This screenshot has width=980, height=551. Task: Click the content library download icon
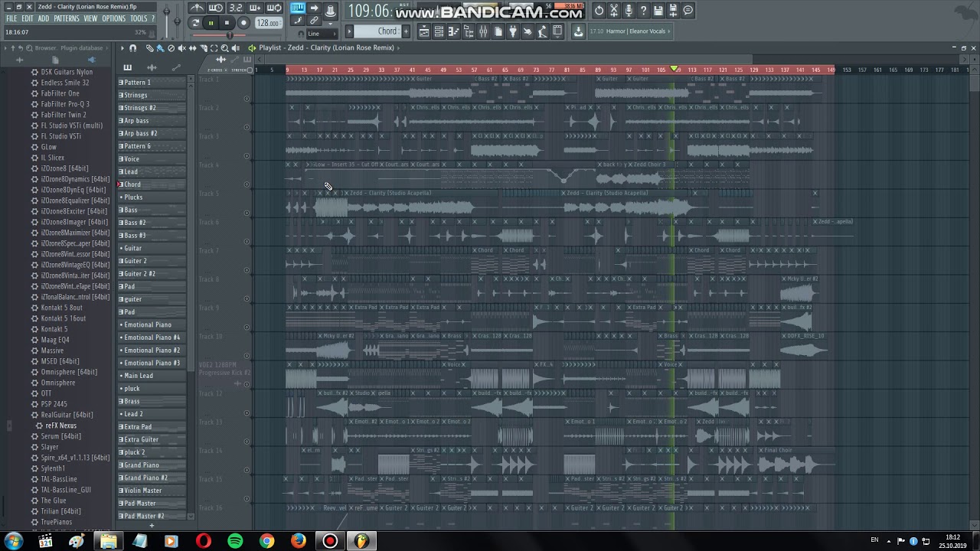(x=578, y=31)
